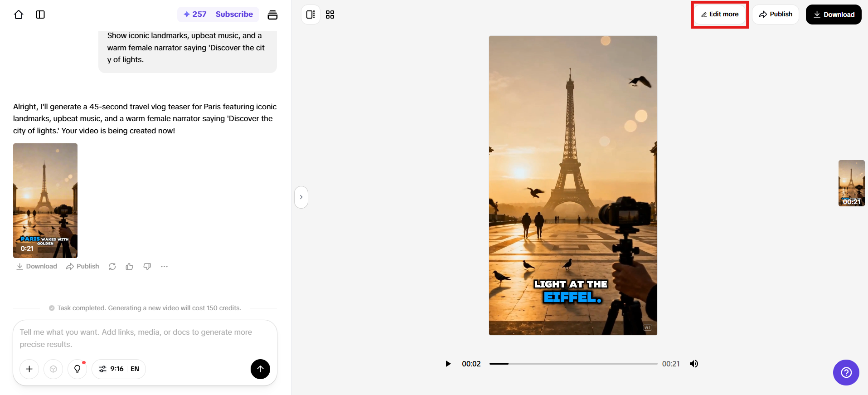Screen dimensions: 868x395
Task: Like the response with thumbs up
Action: point(130,267)
